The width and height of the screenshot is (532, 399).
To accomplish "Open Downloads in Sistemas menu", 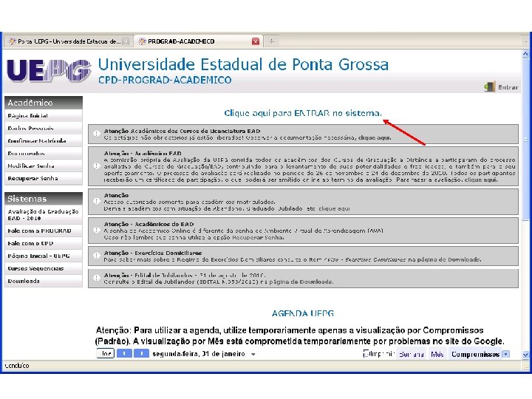I will point(44,281).
